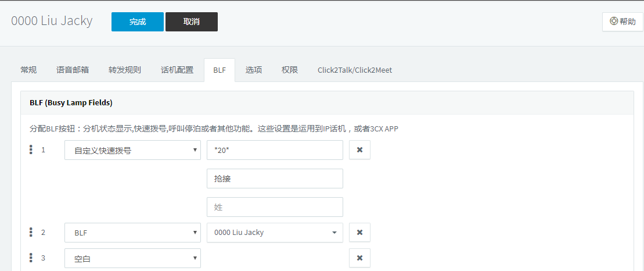Click the 抢接 name input field
Viewport: 644px width, 271px height.
pyautogui.click(x=275, y=179)
